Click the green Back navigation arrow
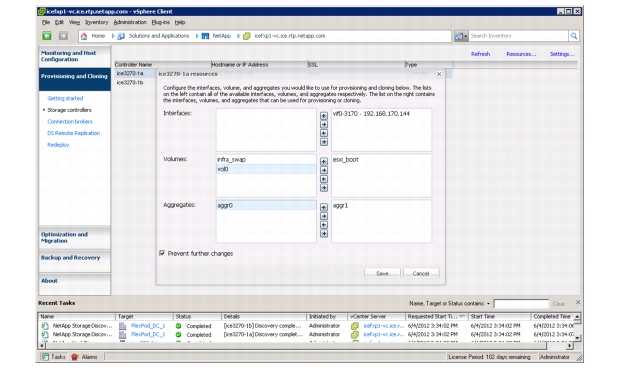640x371 pixels. (47, 36)
